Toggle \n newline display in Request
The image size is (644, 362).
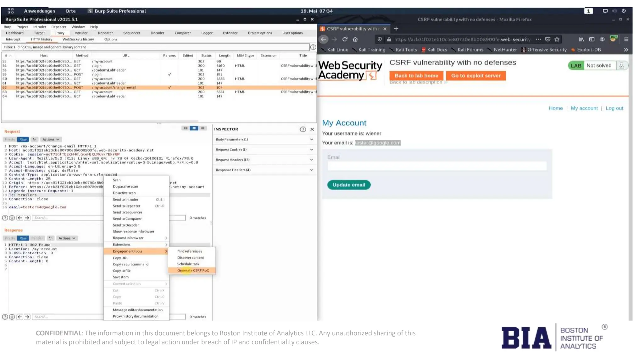pyautogui.click(x=35, y=139)
